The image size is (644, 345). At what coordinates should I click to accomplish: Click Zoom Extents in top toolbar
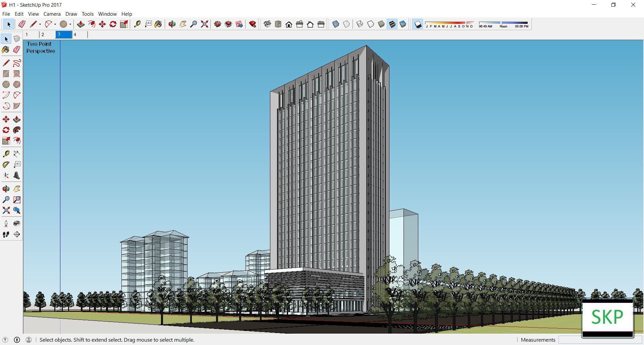point(204,24)
